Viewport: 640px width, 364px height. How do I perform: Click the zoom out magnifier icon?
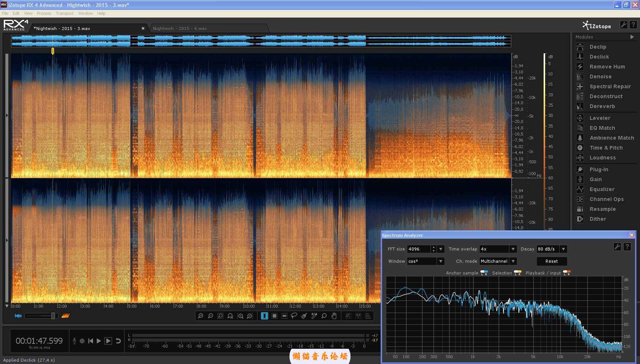(x=210, y=316)
